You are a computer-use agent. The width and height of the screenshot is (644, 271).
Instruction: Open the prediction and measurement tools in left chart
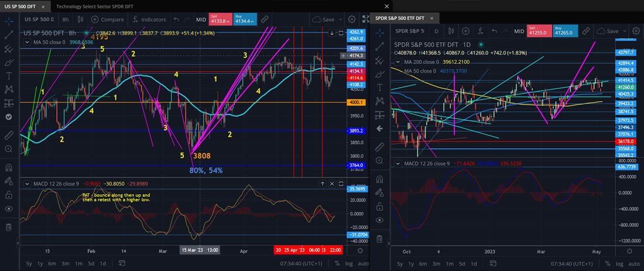point(9,103)
